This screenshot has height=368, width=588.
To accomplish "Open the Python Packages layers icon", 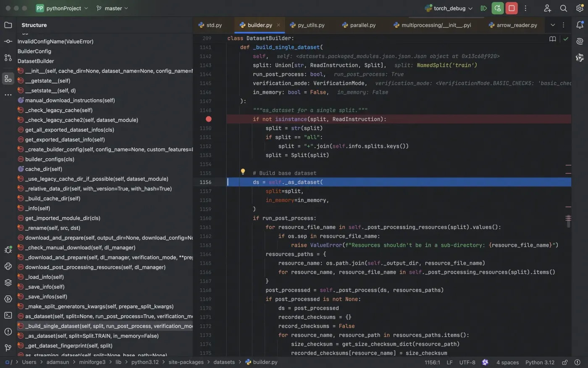I will coord(8,283).
